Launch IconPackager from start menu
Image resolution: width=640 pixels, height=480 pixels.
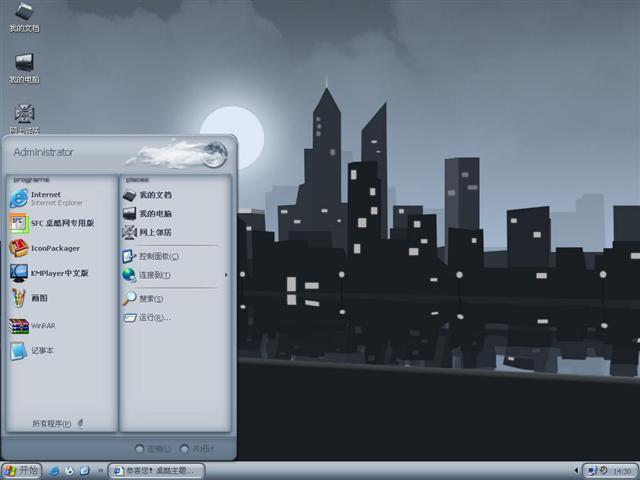coord(45,248)
